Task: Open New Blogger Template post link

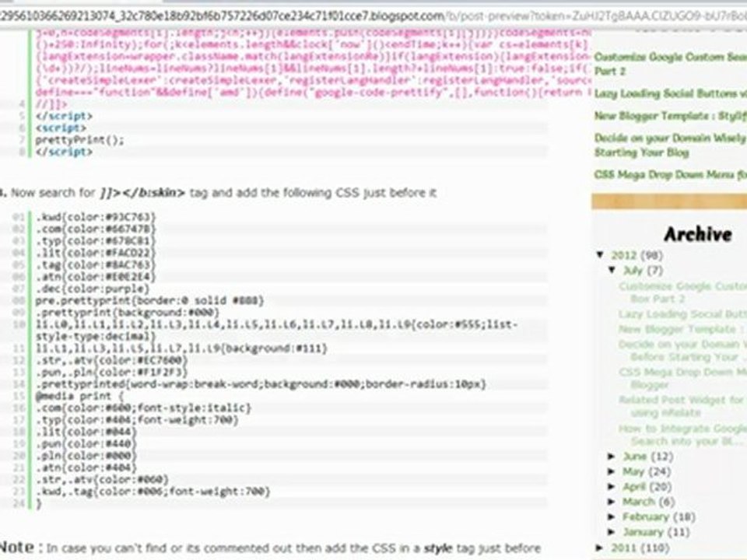Action: 670,116
